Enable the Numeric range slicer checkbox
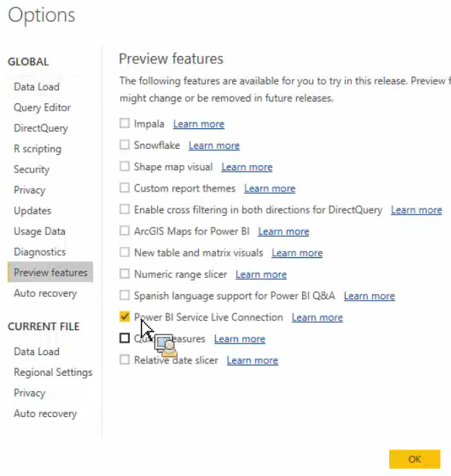451x476 pixels. click(125, 274)
